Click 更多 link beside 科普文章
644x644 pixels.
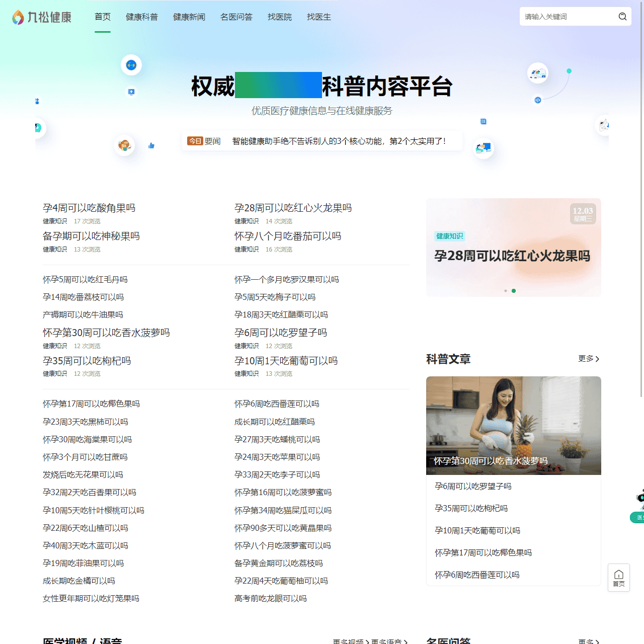586,359
